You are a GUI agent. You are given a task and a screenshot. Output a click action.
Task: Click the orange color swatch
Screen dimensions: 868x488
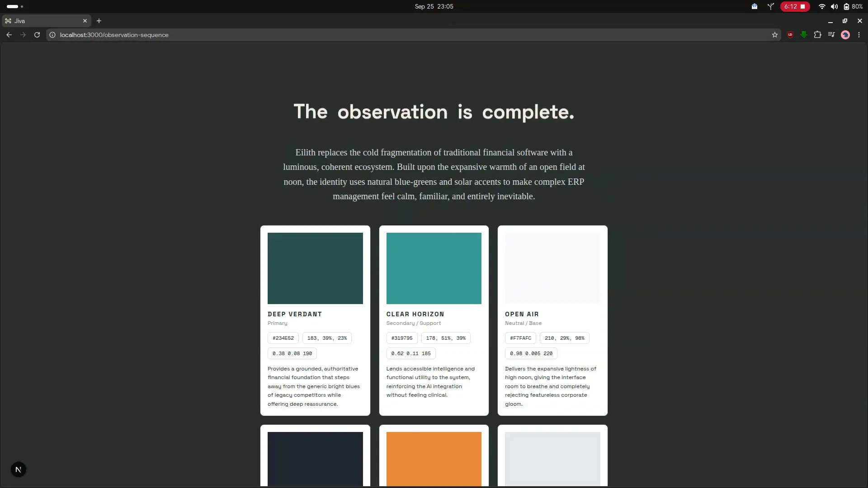434,459
